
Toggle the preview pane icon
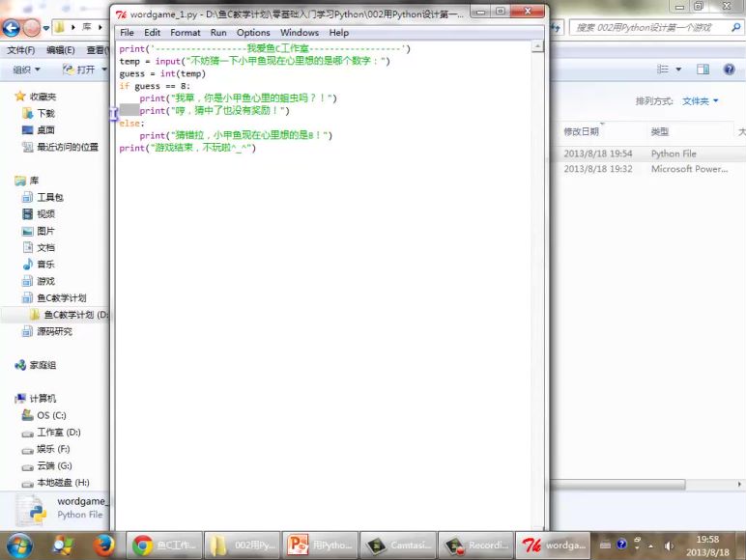(703, 70)
